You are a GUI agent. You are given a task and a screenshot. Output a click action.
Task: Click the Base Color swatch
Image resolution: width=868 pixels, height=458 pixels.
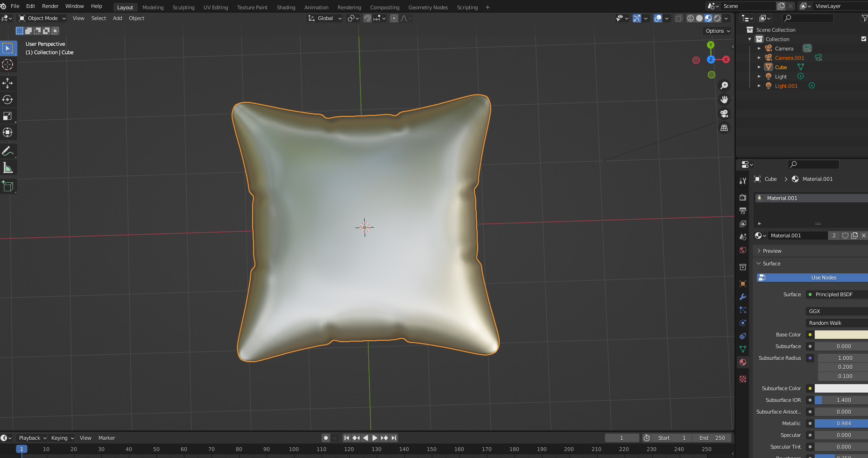point(841,335)
